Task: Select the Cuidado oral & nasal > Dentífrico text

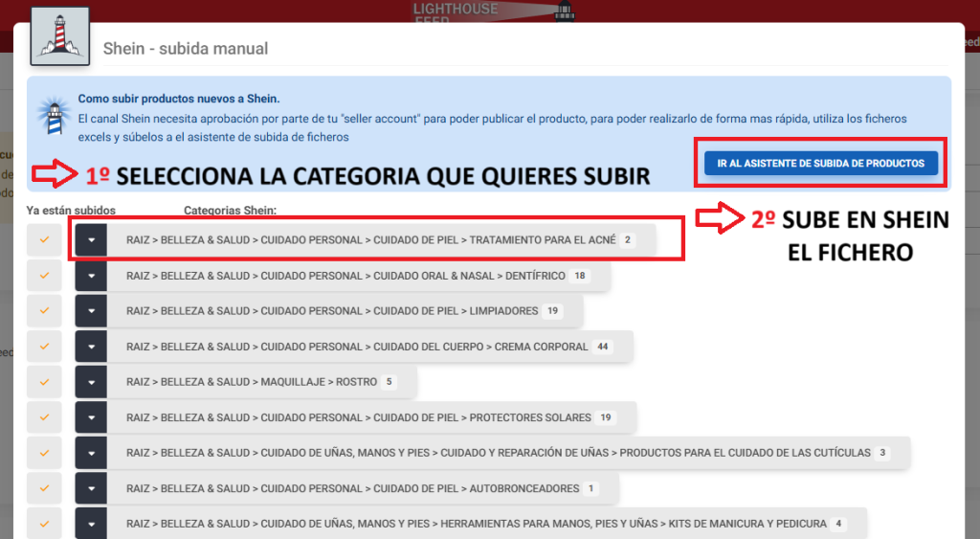Action: click(345, 276)
